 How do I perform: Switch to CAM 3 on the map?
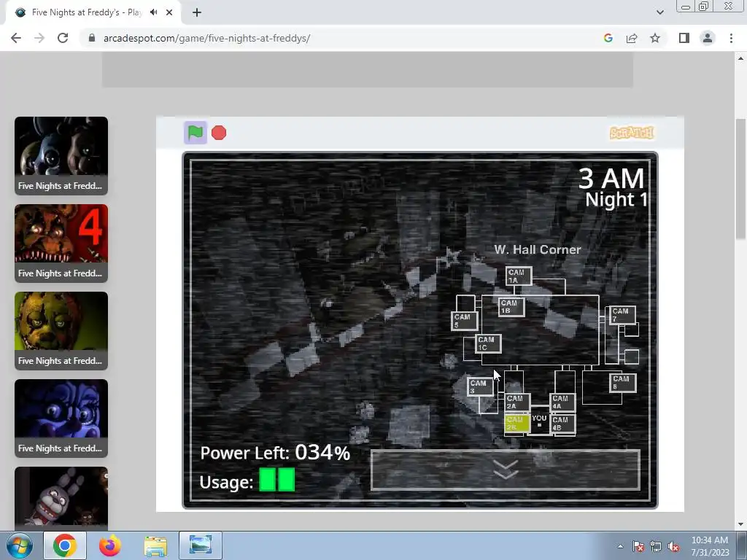[x=480, y=386]
